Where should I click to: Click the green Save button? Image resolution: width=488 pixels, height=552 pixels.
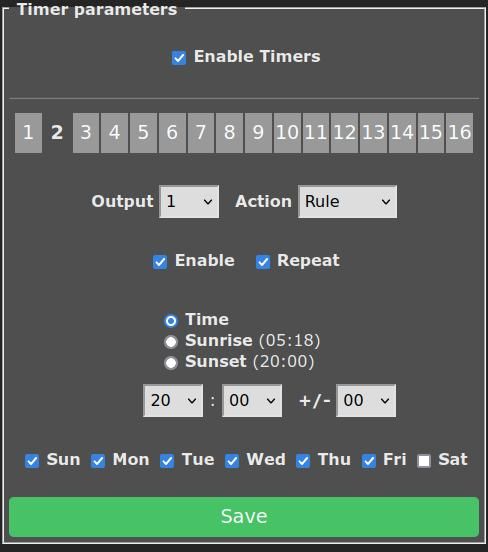(x=244, y=517)
